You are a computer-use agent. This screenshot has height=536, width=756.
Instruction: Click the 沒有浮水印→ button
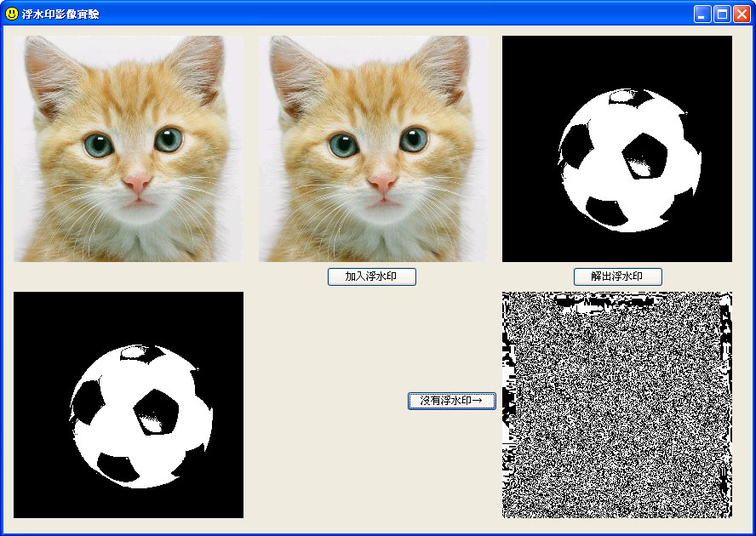click(x=452, y=401)
